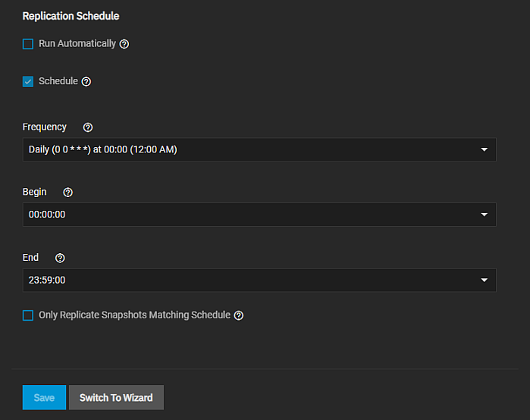Click help icon for Only Replicate Snapshots
Screen dimensions: 530x420
(239, 315)
